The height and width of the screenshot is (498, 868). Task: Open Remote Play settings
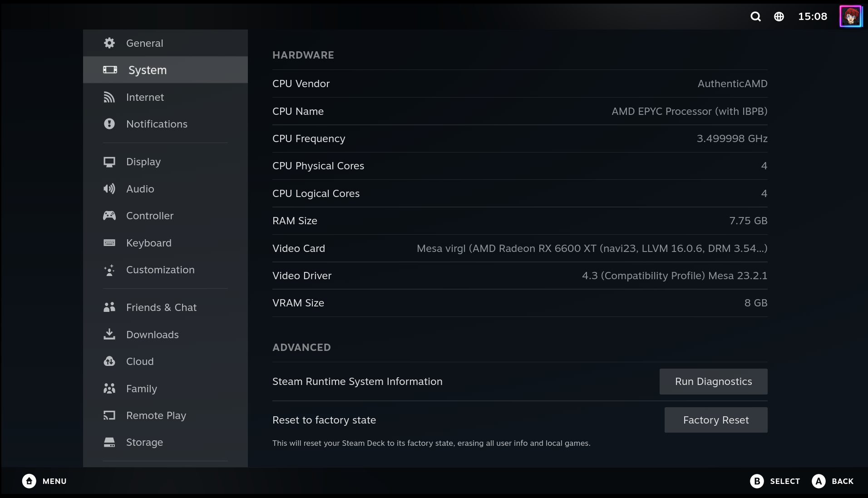coord(156,415)
